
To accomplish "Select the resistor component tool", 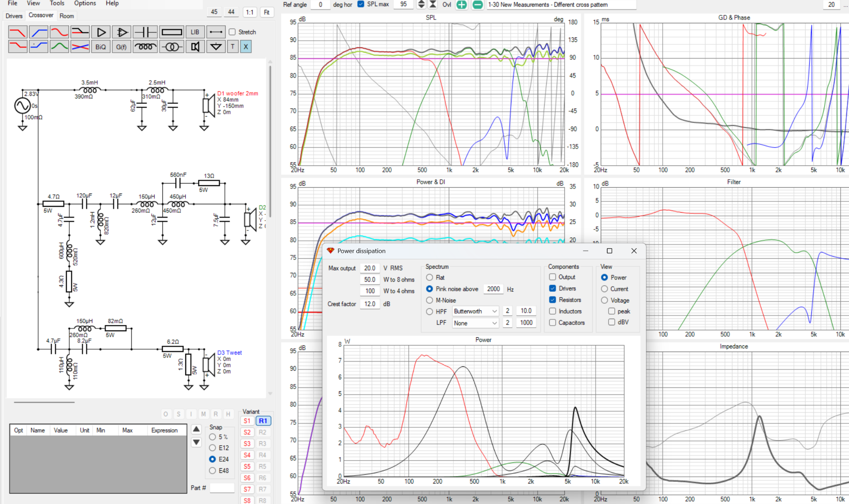I will [x=172, y=32].
